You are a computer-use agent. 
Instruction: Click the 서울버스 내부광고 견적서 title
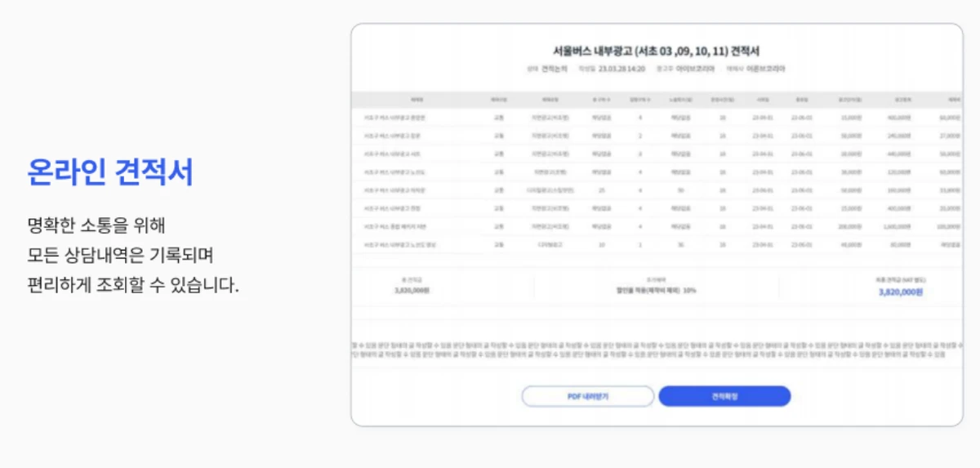click(x=657, y=51)
